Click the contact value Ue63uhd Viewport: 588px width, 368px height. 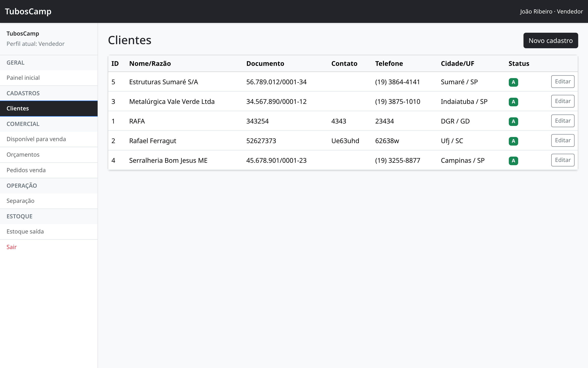pos(345,141)
